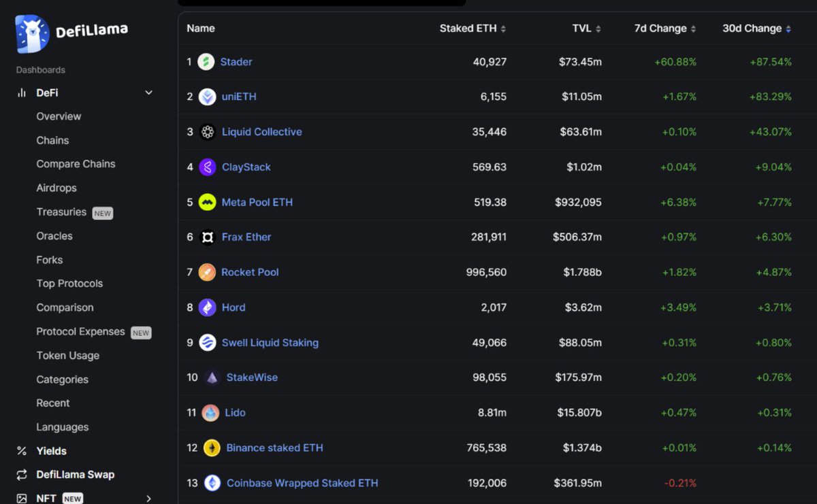Click Rocket Pool's 996,560 staked ETH
817x504 pixels.
point(487,272)
